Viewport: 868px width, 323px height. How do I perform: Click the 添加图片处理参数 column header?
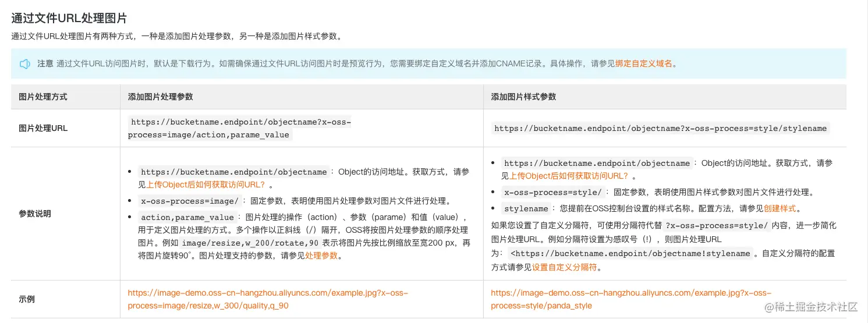pyautogui.click(x=161, y=97)
